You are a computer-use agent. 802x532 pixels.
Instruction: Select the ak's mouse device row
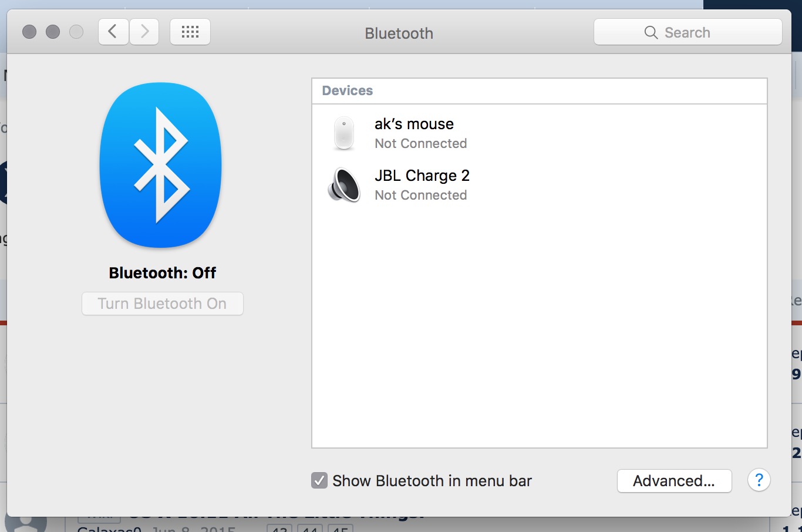click(540, 133)
